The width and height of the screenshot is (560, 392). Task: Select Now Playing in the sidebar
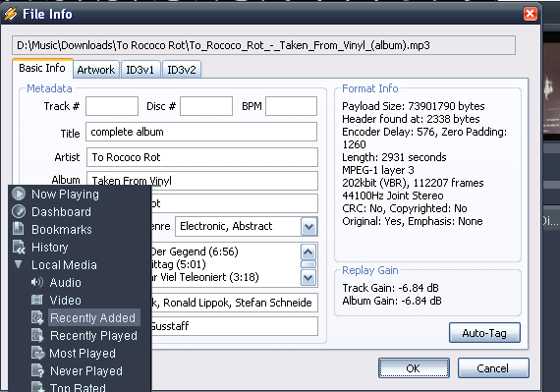pos(66,195)
